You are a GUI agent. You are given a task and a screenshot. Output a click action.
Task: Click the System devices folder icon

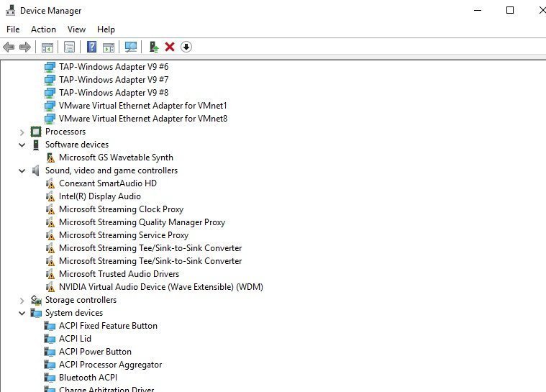tap(36, 313)
